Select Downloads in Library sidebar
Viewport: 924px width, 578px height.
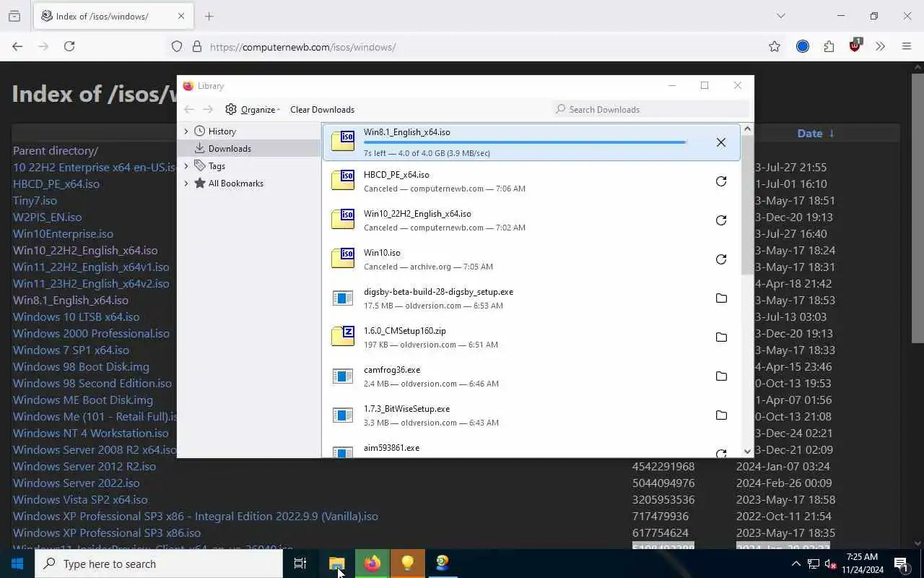(230, 149)
